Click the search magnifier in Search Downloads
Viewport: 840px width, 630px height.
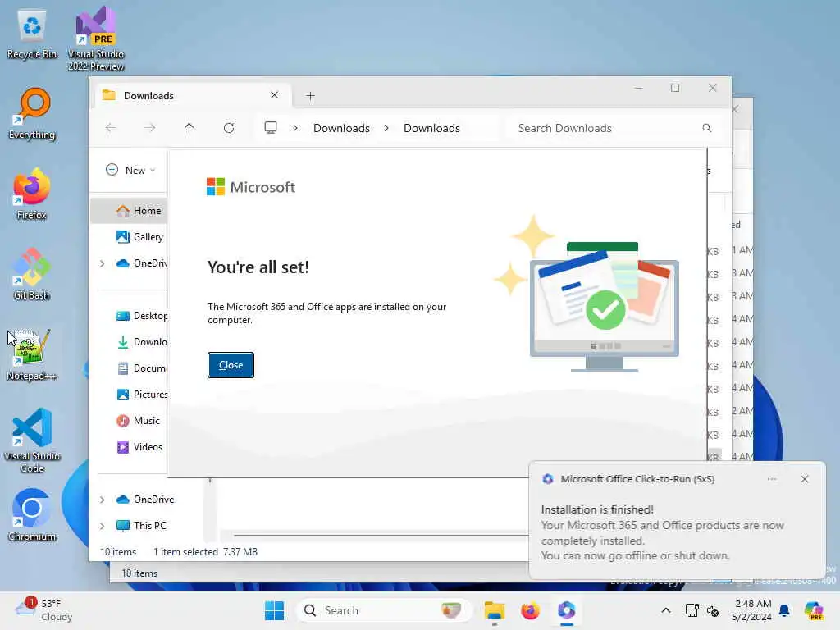pos(706,128)
